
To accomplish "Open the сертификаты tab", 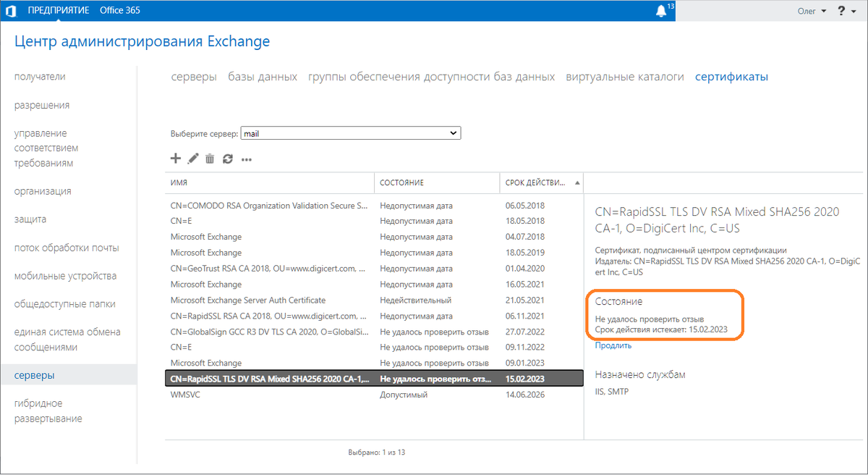I will 731,77.
